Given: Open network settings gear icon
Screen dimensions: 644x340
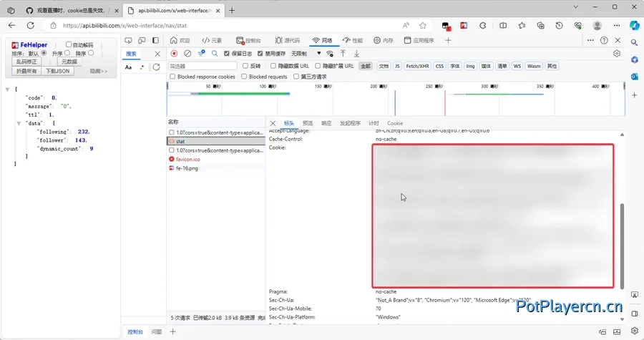Looking at the screenshot, I should pos(617,54).
